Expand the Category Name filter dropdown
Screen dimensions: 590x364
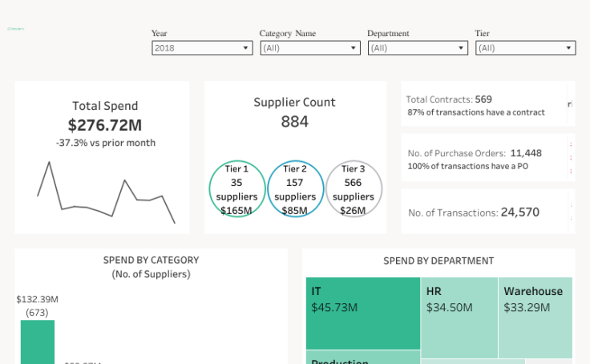click(x=309, y=48)
